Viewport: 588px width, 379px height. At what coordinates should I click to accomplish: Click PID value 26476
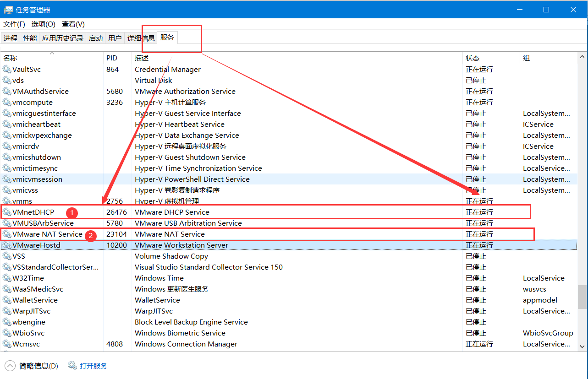116,212
